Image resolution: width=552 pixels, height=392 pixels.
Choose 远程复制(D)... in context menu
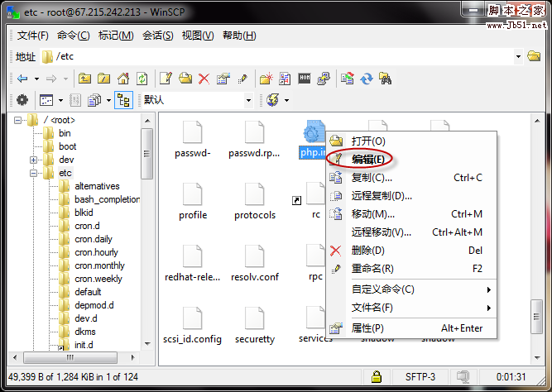click(411, 196)
